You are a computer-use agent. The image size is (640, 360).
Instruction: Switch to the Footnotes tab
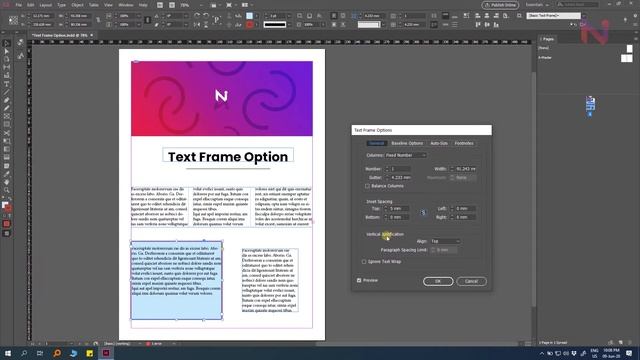click(x=464, y=143)
